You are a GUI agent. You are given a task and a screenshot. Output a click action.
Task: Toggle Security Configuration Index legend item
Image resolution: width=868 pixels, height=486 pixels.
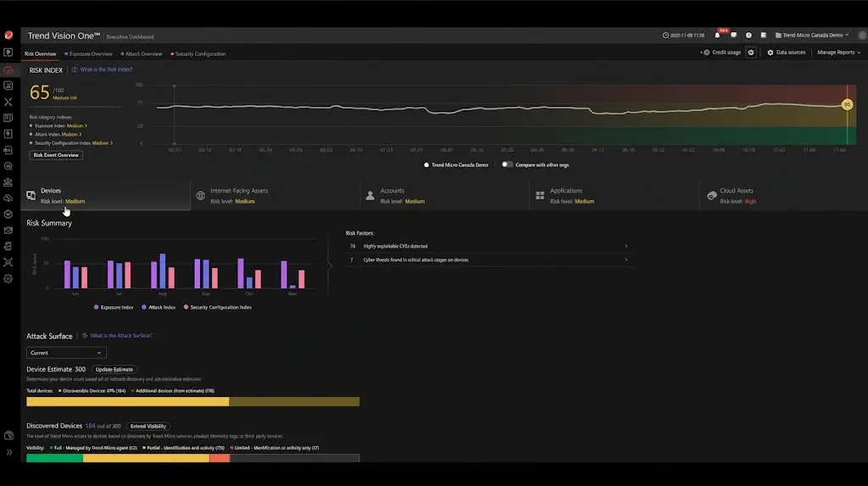click(218, 307)
